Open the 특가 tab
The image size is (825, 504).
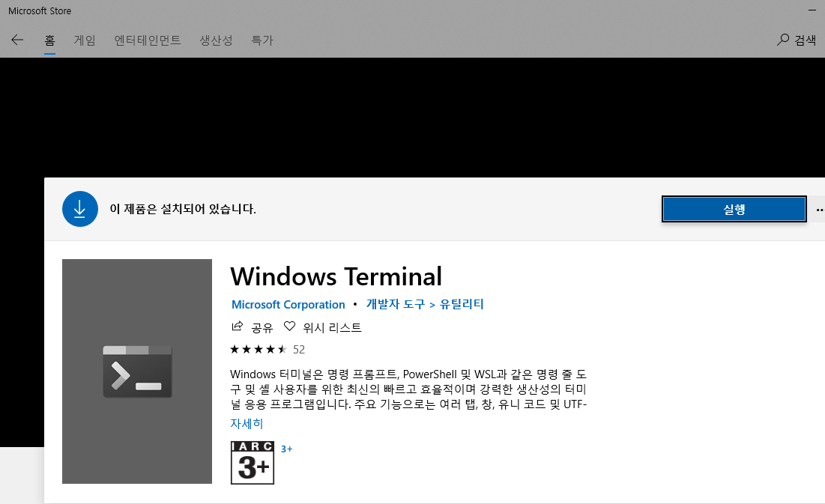tap(262, 40)
